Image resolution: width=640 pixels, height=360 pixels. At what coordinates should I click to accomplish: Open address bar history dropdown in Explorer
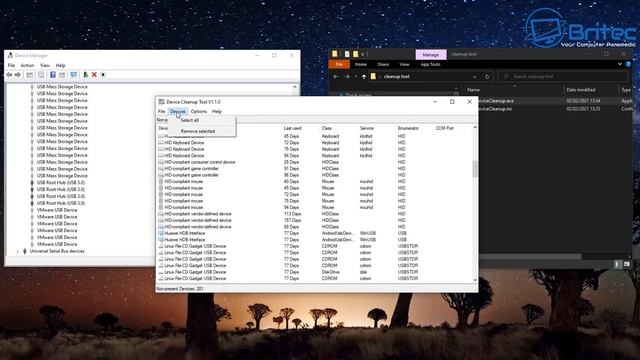point(474,77)
